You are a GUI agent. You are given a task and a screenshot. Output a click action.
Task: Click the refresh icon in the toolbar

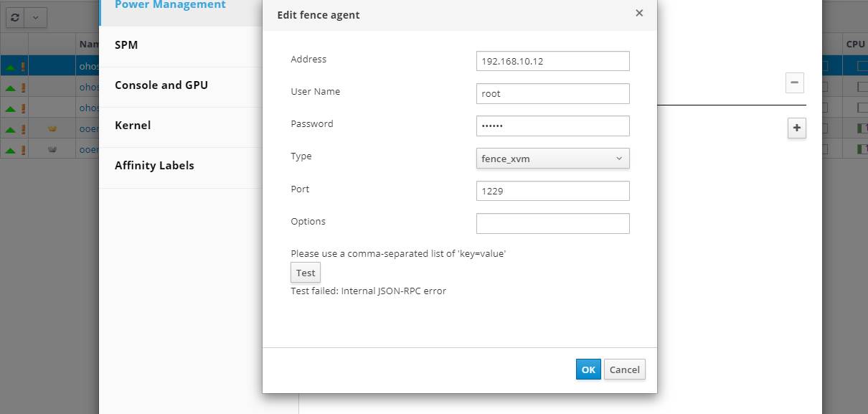[15, 17]
